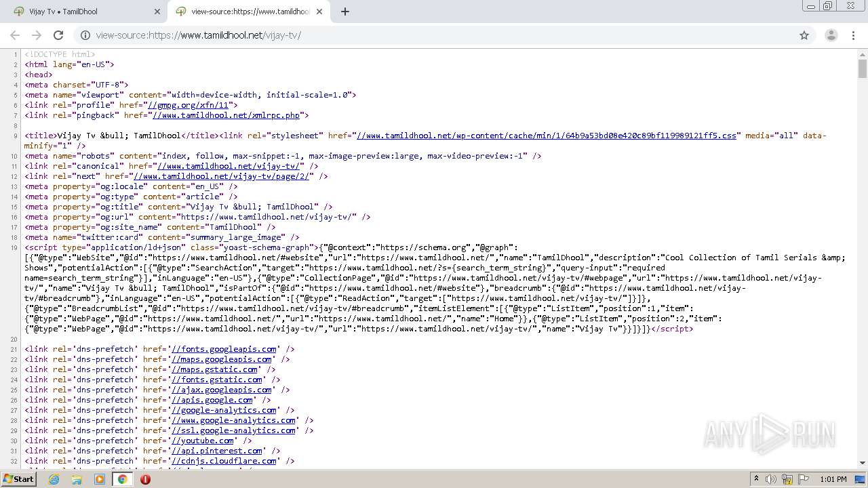Click the twitter:card meta line

tap(162, 237)
